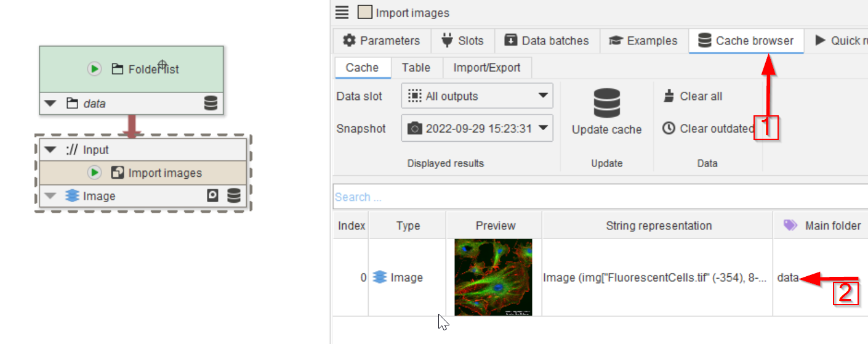Expand the data slot arrow on Folder list
The width and height of the screenshot is (868, 344).
tap(50, 104)
